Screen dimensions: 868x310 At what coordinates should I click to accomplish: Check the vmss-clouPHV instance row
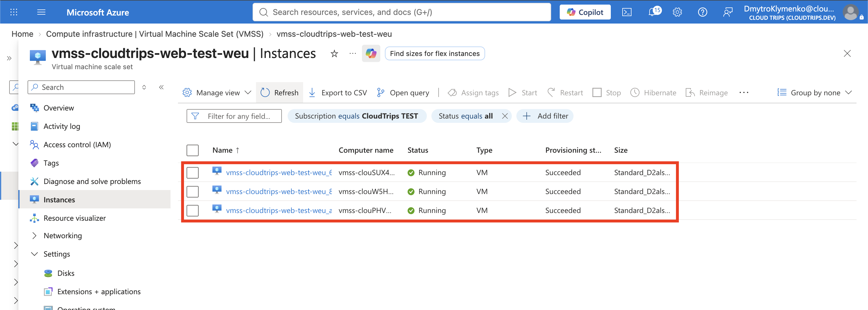[192, 210]
